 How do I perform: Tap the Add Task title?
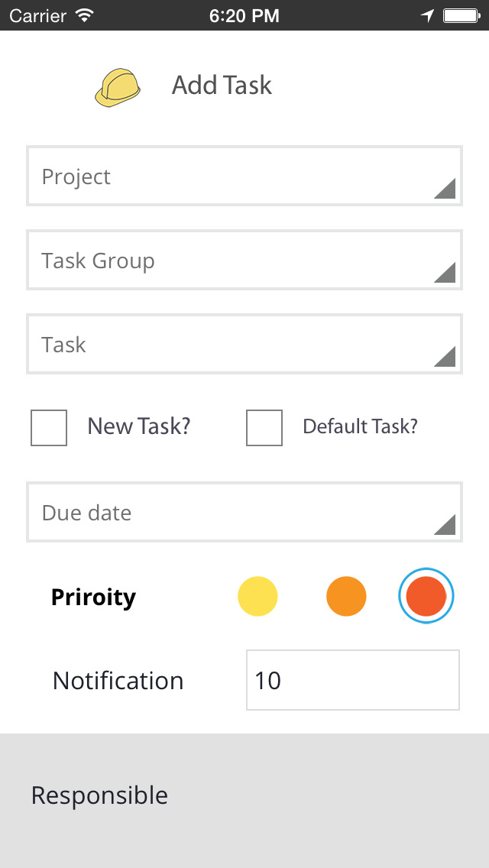(x=222, y=85)
